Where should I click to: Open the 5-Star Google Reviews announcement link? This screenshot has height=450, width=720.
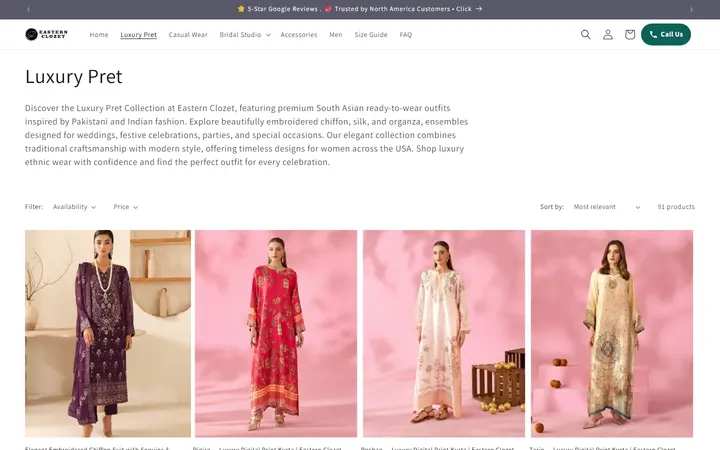[360, 9]
